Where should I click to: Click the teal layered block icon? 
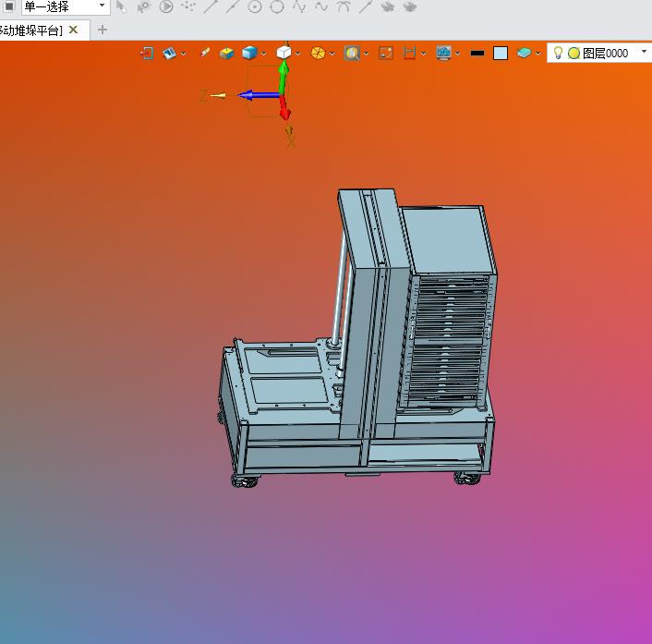pyautogui.click(x=524, y=53)
